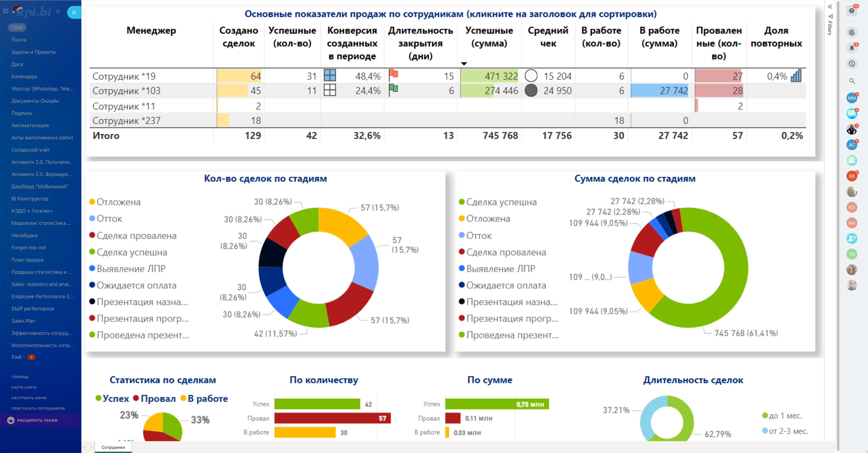The image size is (868, 453).
Task: Open the Задачи и Проекты menu item
Action: (x=34, y=52)
